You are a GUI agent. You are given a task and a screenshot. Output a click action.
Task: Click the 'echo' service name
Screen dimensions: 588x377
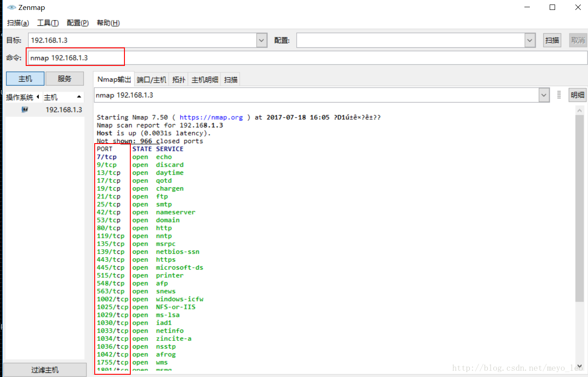(x=164, y=157)
